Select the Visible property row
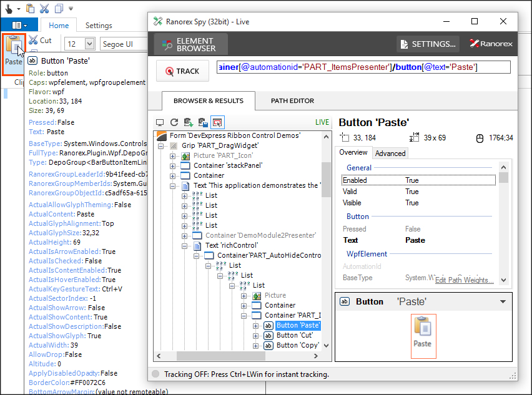 tap(418, 203)
